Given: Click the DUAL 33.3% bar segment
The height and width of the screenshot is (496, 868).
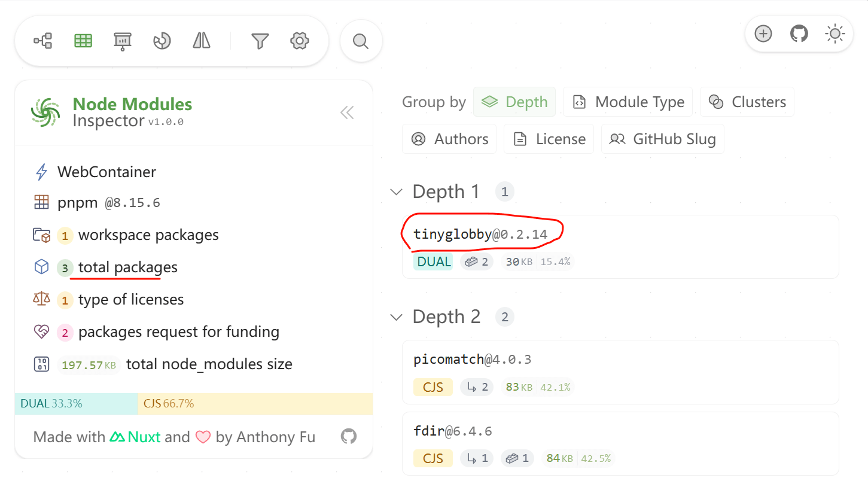Looking at the screenshot, I should coord(76,404).
